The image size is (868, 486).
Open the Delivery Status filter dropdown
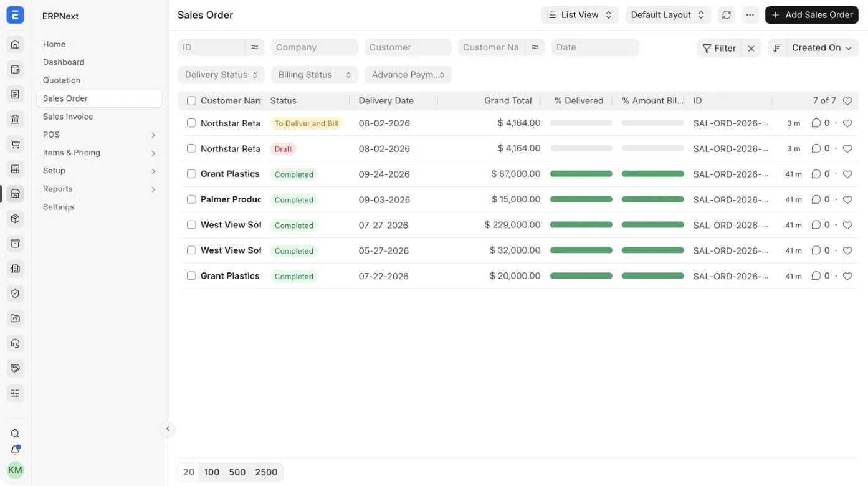pos(221,75)
